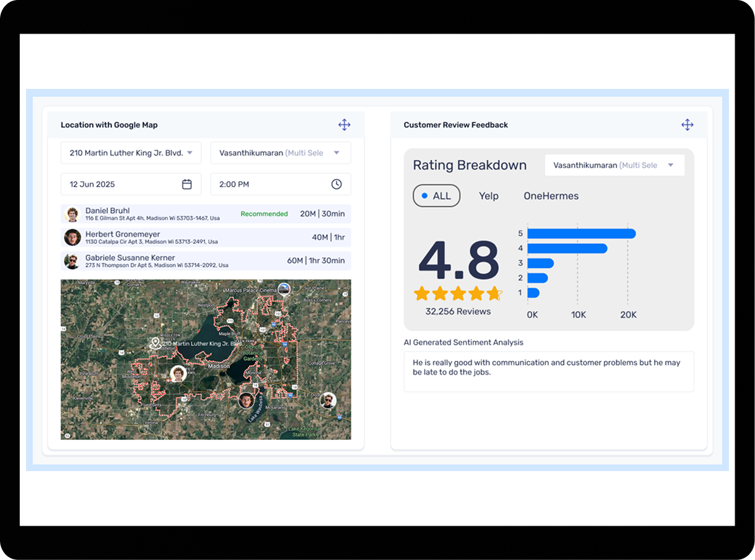The width and height of the screenshot is (755, 560).
Task: Open the calendar icon in date field
Action: click(187, 184)
